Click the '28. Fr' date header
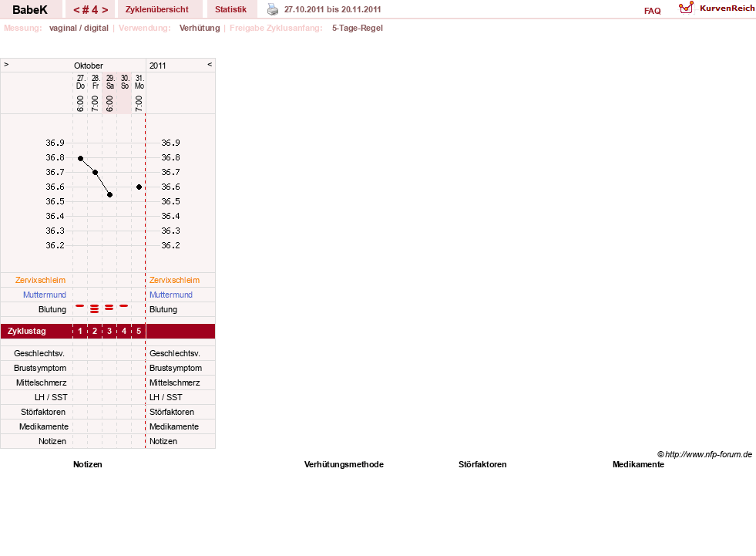Image resolution: width=756 pixels, height=556 pixels. coord(96,82)
